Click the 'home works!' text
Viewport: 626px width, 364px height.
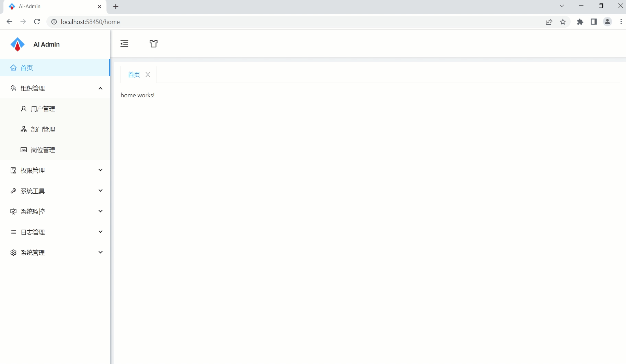click(138, 95)
